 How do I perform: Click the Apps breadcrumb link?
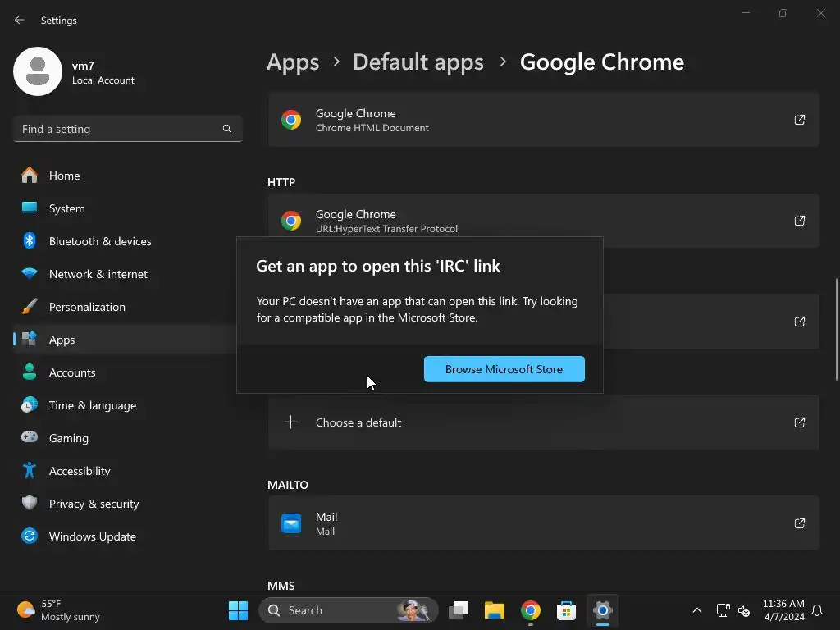[293, 62]
